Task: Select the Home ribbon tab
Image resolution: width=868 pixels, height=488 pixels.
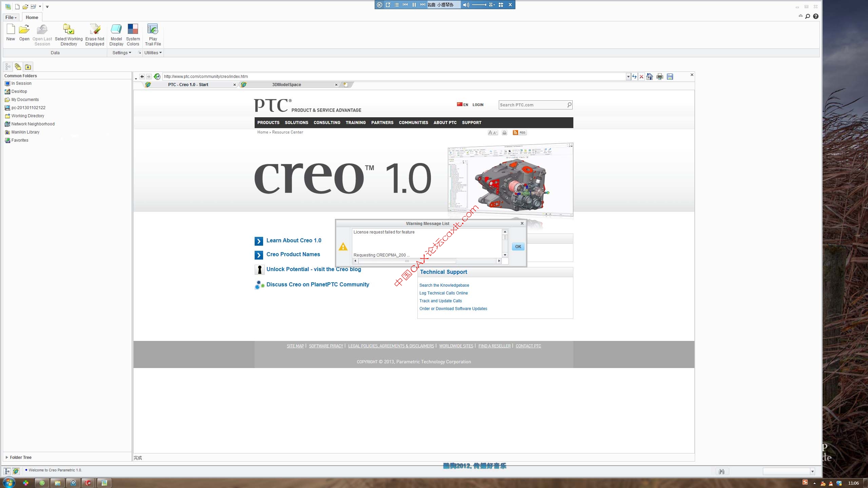Action: tap(32, 17)
